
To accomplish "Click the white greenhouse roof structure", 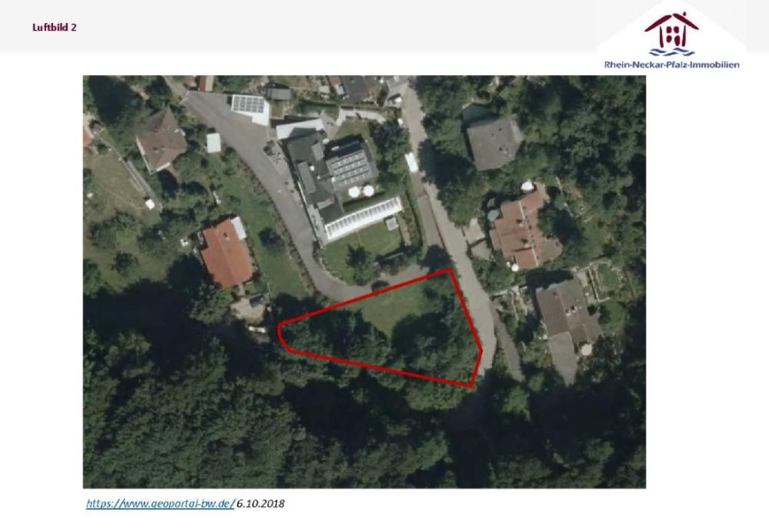I will (364, 219).
